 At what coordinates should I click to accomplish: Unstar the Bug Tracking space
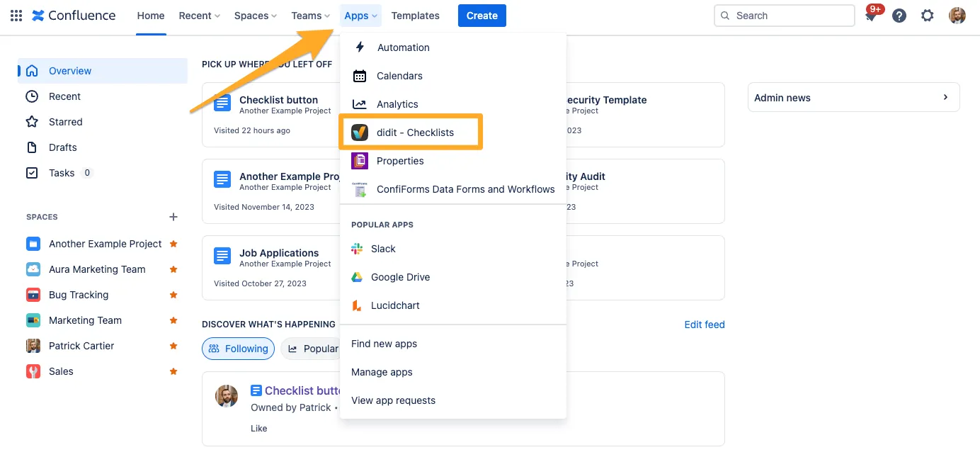pyautogui.click(x=173, y=295)
